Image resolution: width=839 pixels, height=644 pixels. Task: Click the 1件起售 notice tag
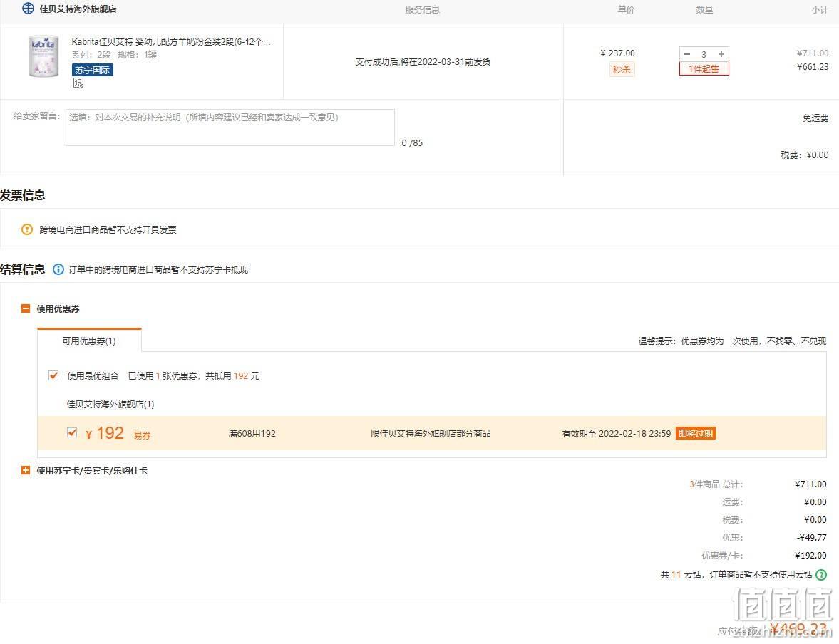[704, 69]
